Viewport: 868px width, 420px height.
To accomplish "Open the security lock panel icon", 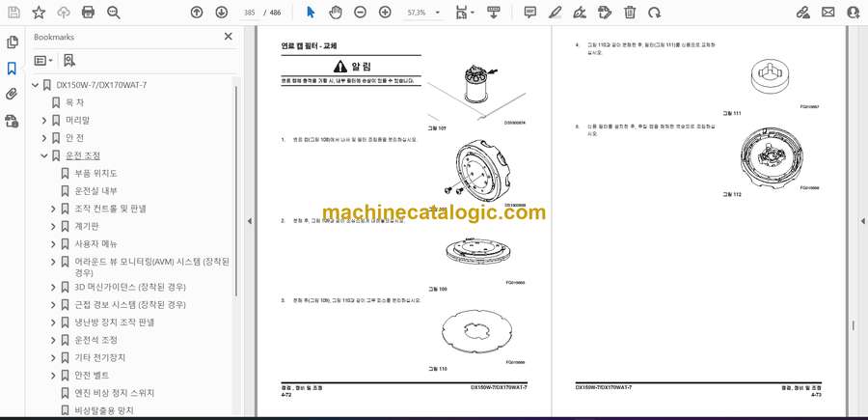I will pyautogui.click(x=12, y=121).
